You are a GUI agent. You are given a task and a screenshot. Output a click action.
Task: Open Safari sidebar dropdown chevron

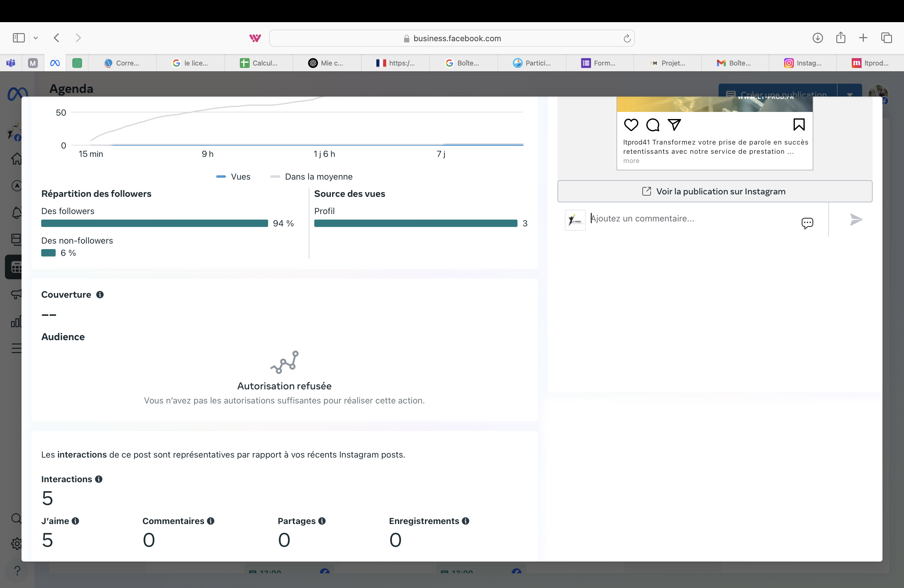click(x=36, y=38)
